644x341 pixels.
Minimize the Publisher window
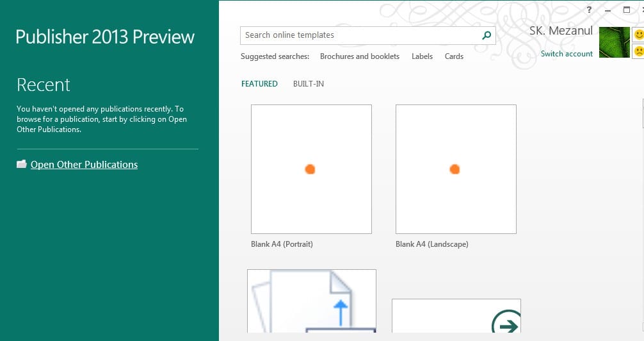pyautogui.click(x=608, y=10)
